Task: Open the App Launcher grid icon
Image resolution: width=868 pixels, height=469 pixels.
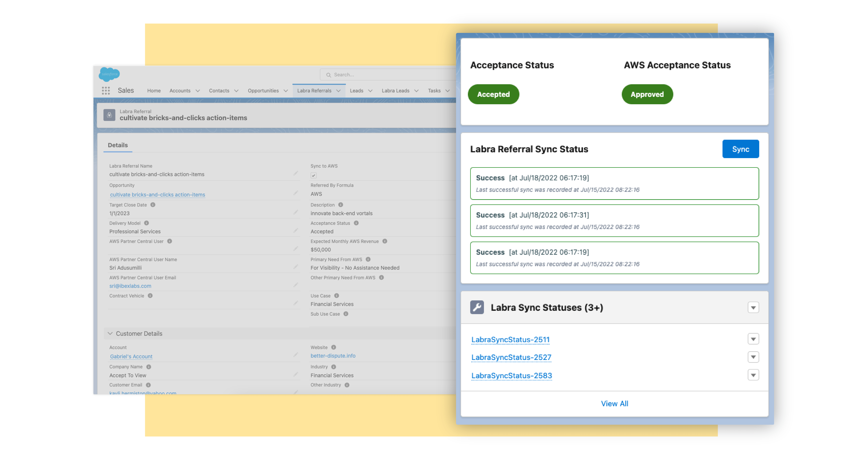Action: 106,91
